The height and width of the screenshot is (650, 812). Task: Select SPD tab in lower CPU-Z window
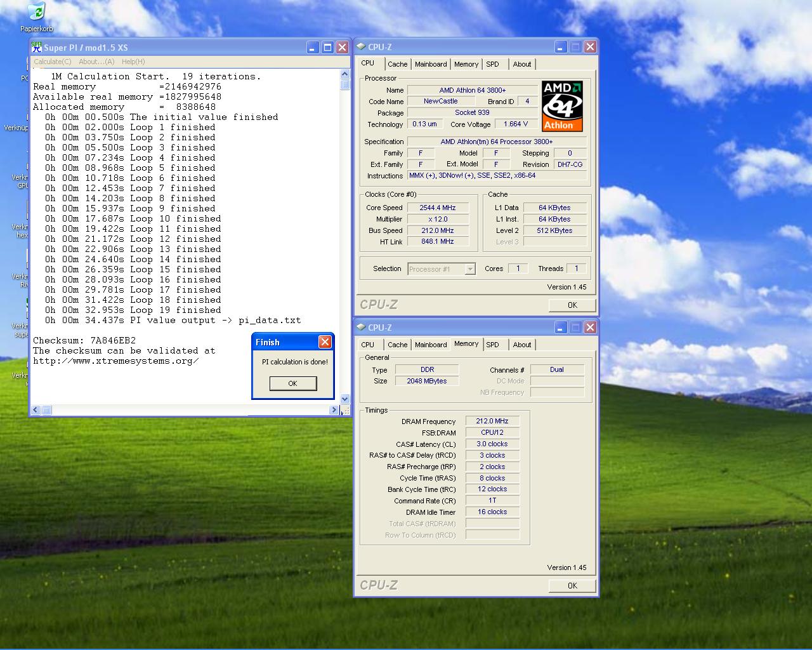[x=493, y=345]
